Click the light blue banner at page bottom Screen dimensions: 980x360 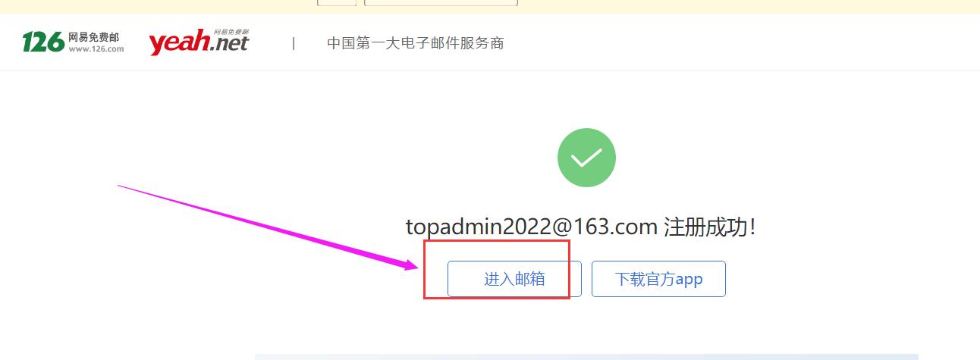click(586, 357)
